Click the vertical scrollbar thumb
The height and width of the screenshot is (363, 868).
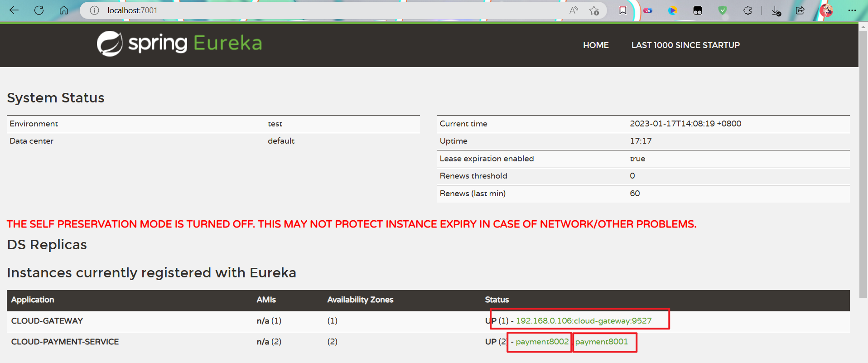tap(863, 164)
